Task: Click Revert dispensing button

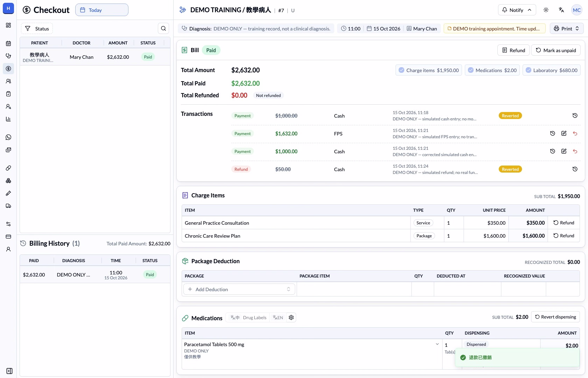Action: pos(555,317)
